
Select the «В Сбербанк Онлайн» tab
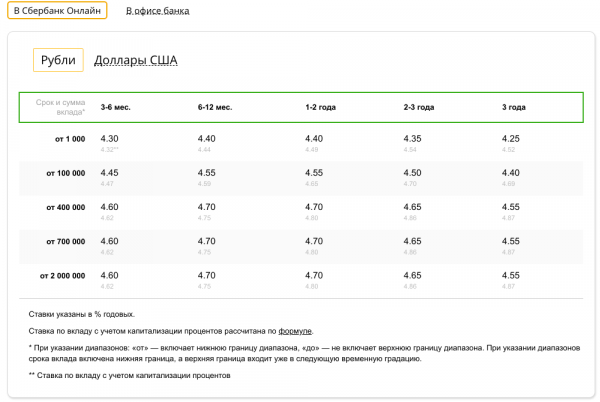pos(57,10)
